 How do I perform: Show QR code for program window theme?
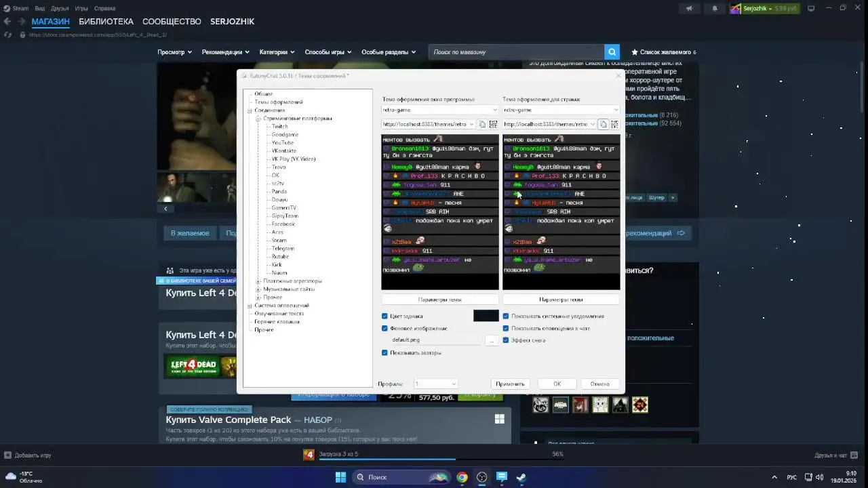click(493, 124)
